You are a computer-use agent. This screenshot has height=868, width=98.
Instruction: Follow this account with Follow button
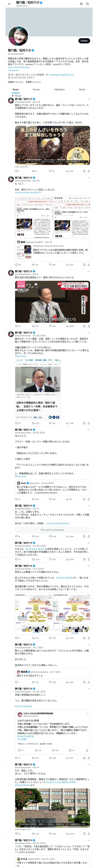84,41
